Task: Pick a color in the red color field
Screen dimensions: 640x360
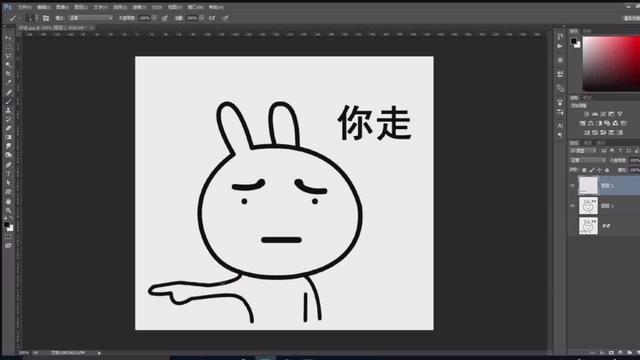Action: pos(611,63)
